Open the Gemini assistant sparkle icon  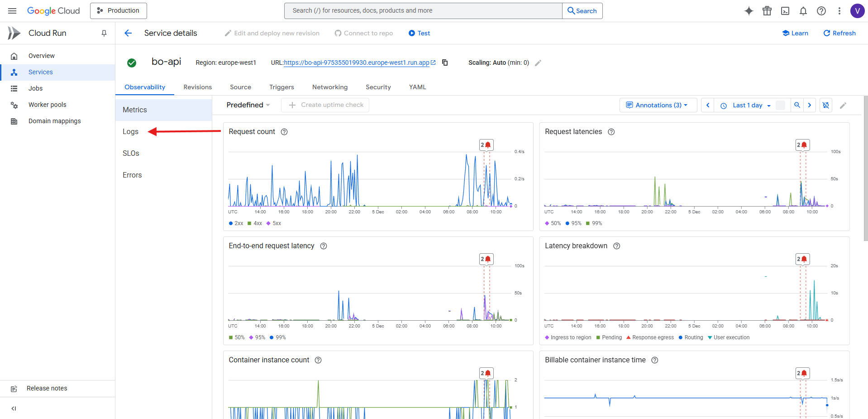click(749, 10)
